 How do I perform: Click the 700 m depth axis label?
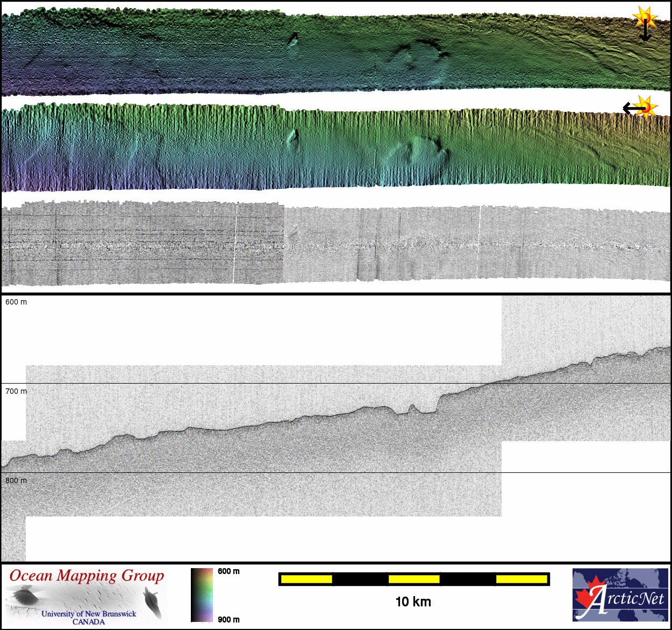tap(16, 391)
